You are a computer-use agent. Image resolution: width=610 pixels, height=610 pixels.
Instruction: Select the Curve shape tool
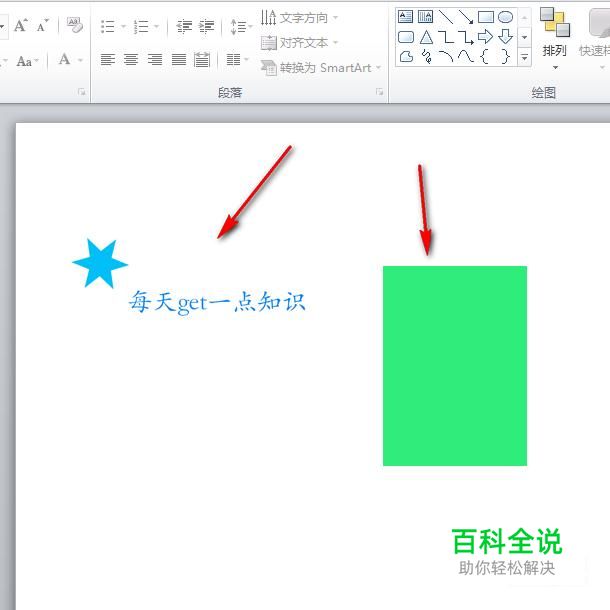pos(466,57)
